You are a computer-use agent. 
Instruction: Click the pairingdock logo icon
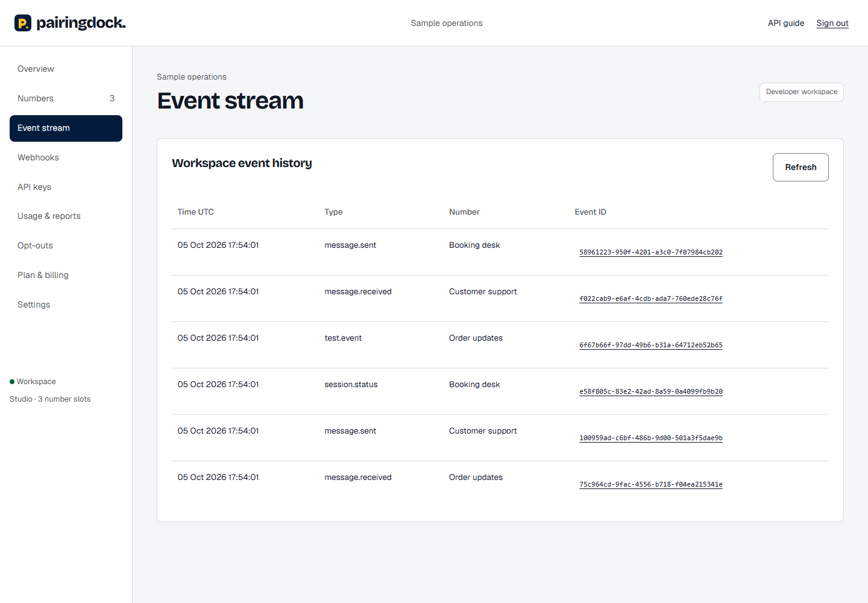(x=23, y=23)
